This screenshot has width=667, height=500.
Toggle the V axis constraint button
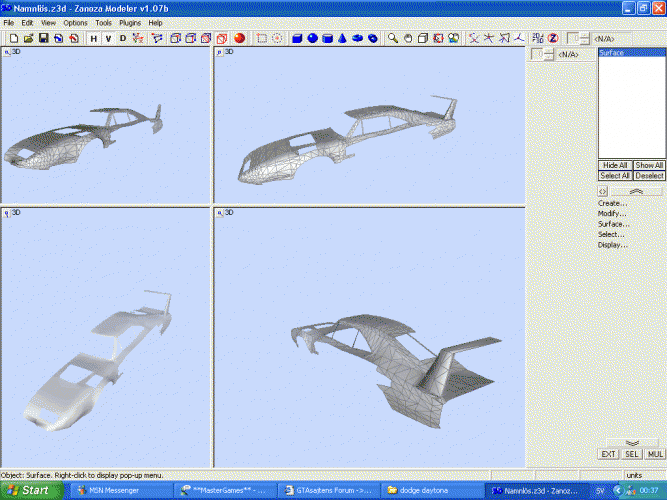[x=108, y=38]
